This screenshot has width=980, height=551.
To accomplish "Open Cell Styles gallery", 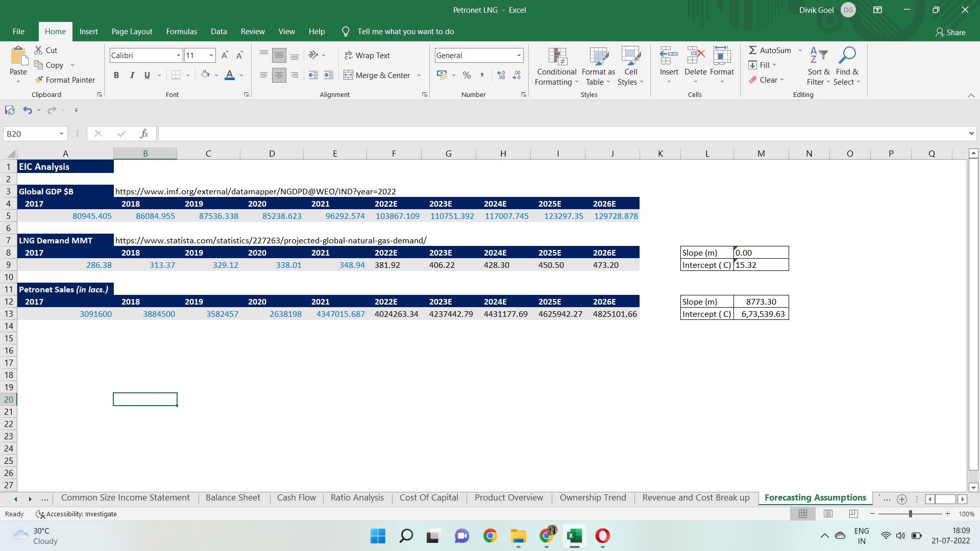I will [x=630, y=67].
